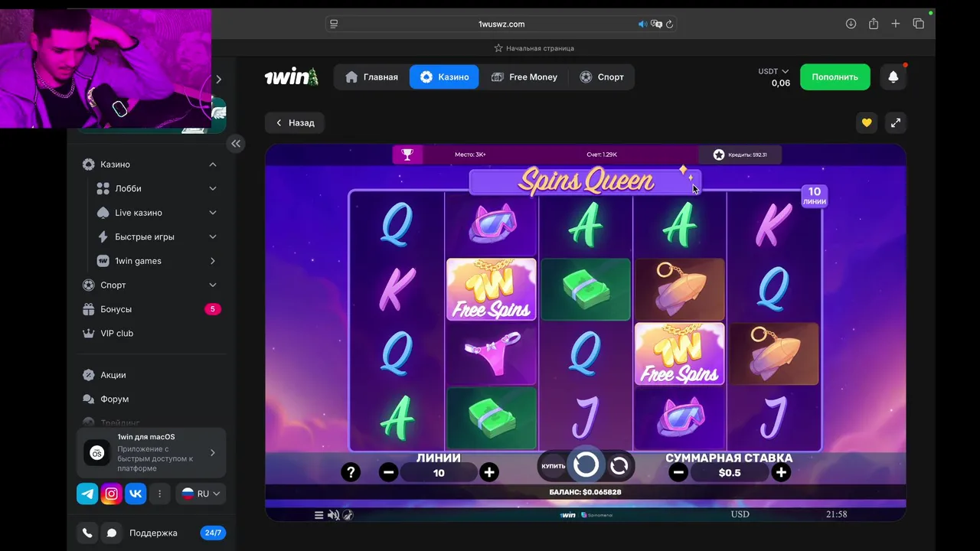Viewport: 980px width, 551px height.
Task: Click the support chat bubble icon
Action: pyautogui.click(x=112, y=533)
